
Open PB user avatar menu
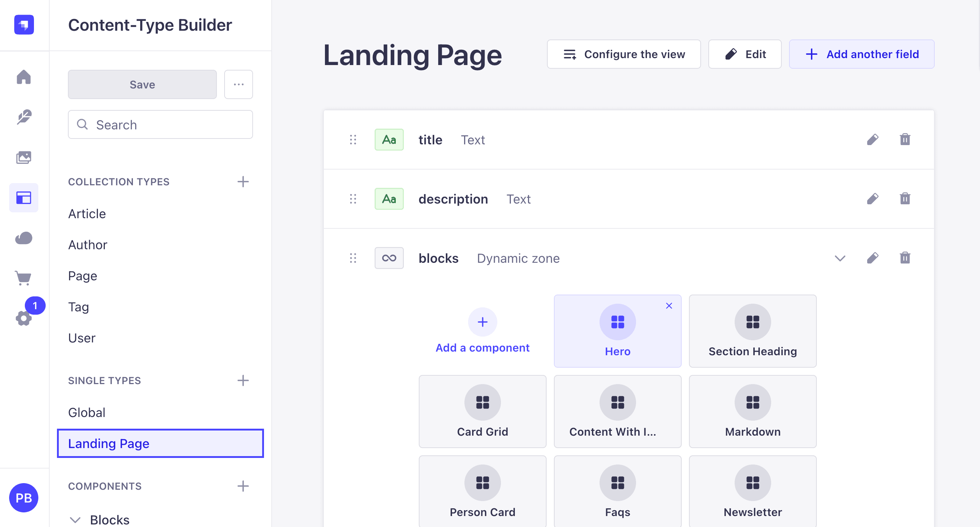click(24, 498)
